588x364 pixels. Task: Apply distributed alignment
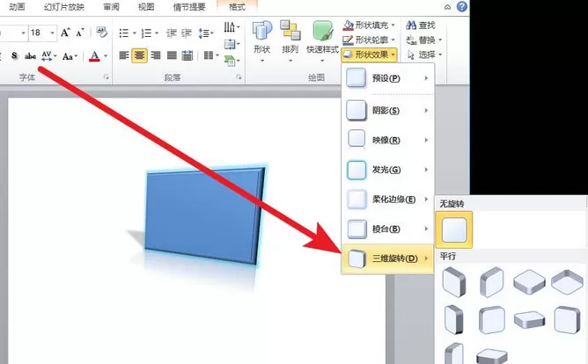click(x=187, y=55)
